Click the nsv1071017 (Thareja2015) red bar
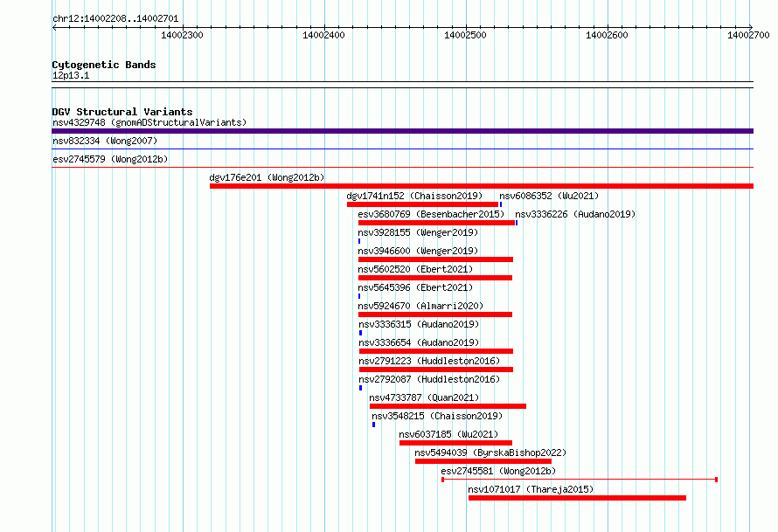 point(577,498)
